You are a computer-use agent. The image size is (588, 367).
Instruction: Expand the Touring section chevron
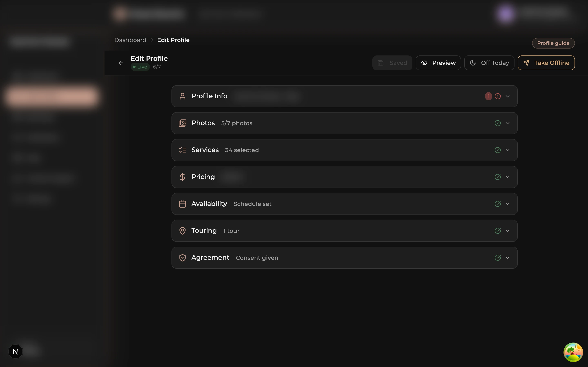tap(508, 231)
